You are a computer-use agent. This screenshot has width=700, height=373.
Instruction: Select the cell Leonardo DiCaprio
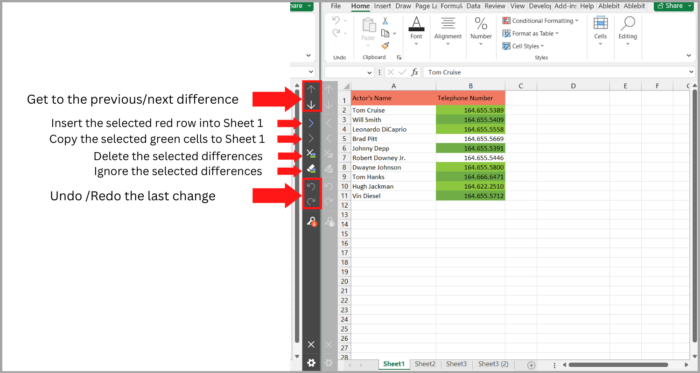click(x=393, y=129)
